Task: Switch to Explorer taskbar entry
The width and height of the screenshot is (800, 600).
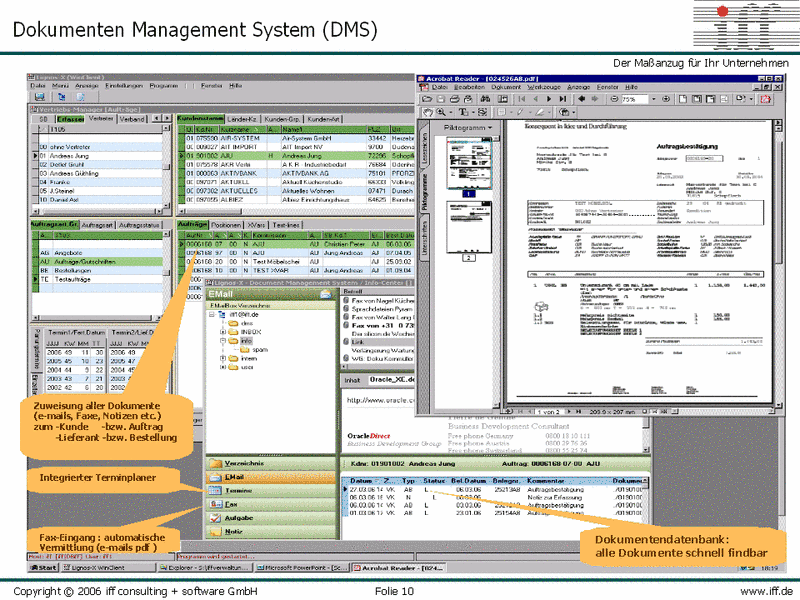Action: (204, 567)
